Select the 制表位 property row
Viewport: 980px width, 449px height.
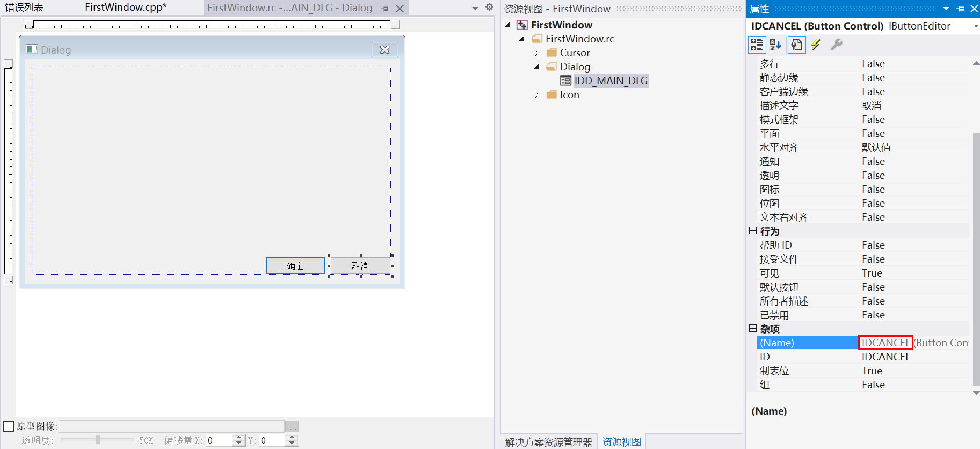click(863, 371)
